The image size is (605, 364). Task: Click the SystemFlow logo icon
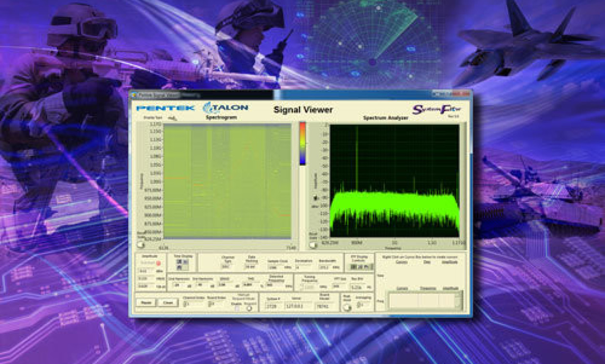click(436, 109)
